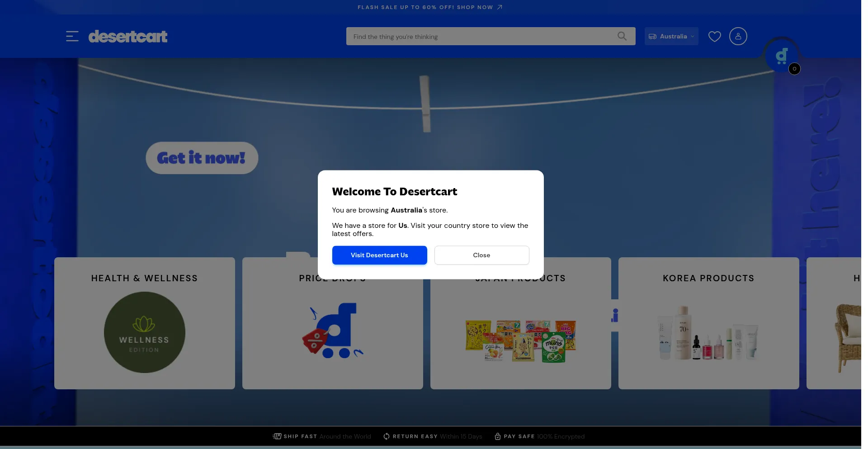Expand the Australia country dropdown
This screenshot has height=449, width=868.
click(692, 37)
